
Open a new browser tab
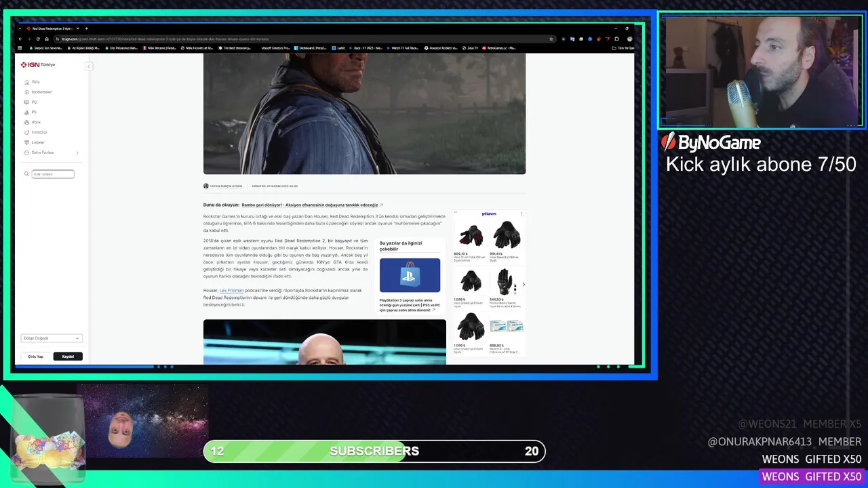click(x=87, y=28)
